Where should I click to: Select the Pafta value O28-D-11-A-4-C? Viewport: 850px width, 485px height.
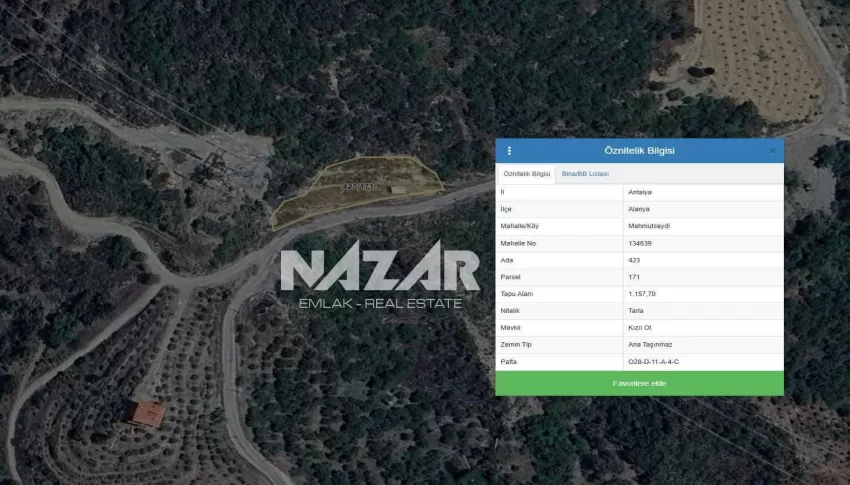click(653, 361)
